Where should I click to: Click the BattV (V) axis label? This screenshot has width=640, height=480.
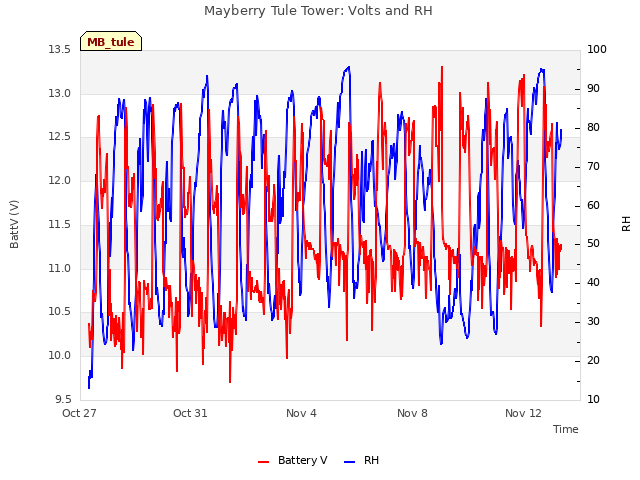click(14, 224)
